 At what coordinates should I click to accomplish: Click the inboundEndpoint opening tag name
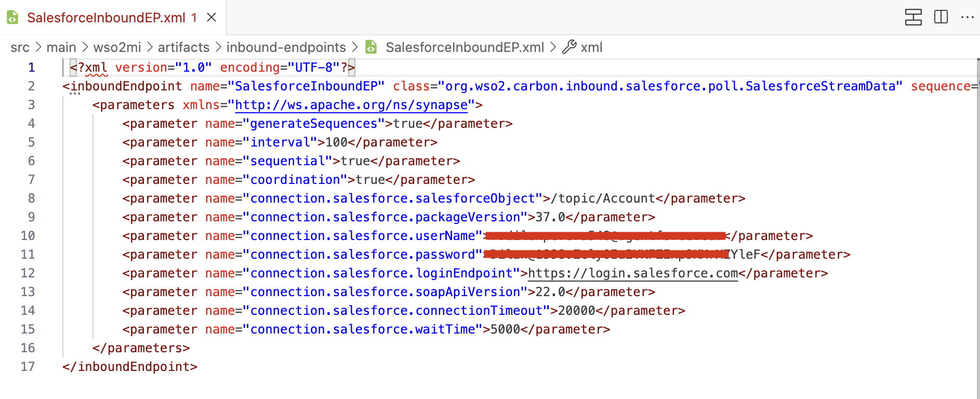click(x=126, y=86)
